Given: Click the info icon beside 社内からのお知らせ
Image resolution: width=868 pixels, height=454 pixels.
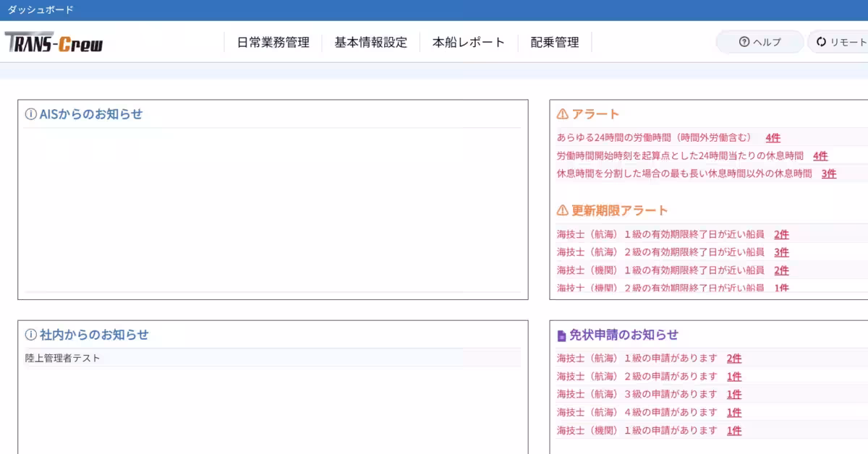Looking at the screenshot, I should (x=29, y=334).
